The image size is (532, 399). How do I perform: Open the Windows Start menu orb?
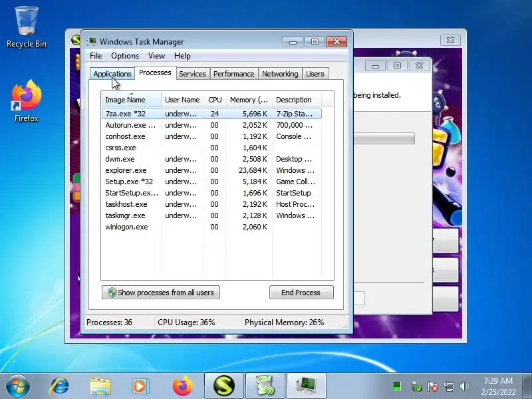click(x=18, y=386)
